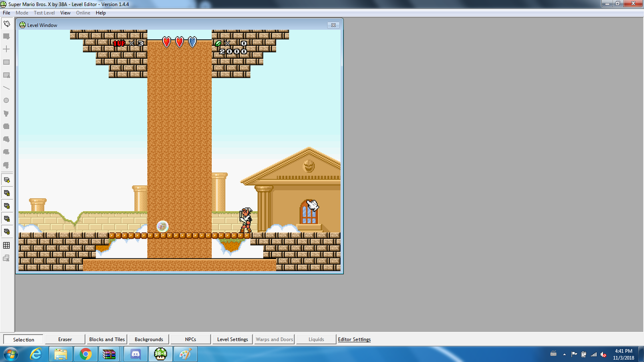Open the Help menu
The image size is (644, 362).
tap(101, 13)
